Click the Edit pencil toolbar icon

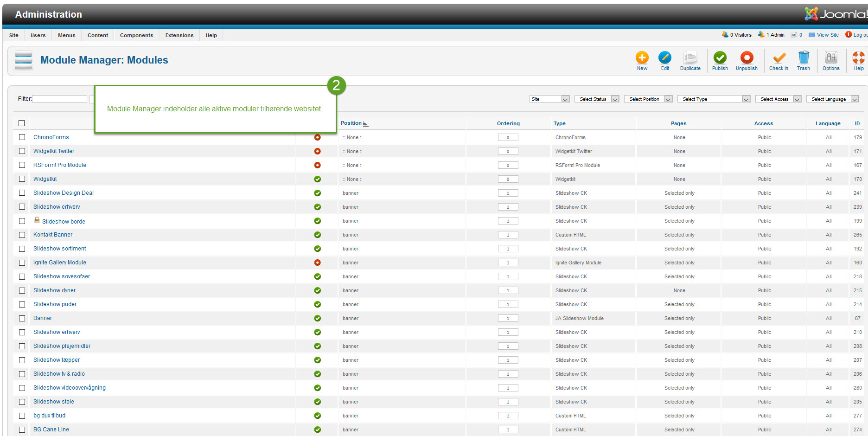tap(664, 58)
